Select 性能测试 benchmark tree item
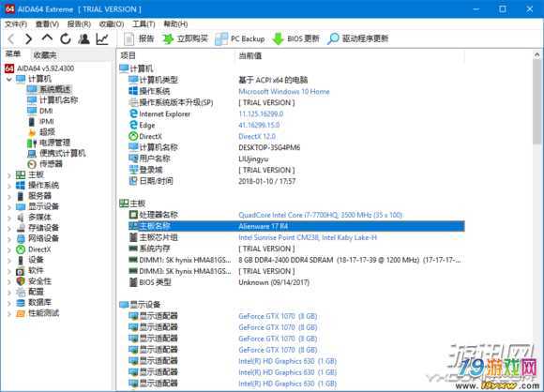544x392 pixels. [x=43, y=313]
